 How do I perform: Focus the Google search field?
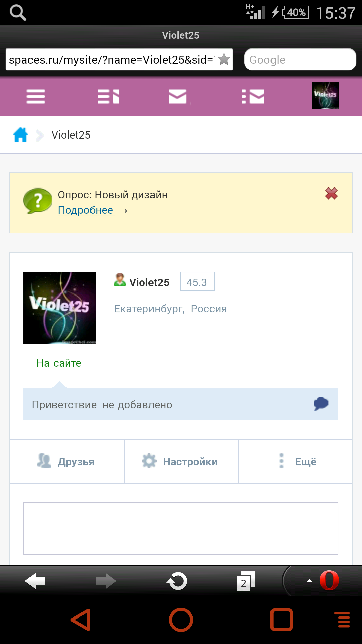[x=300, y=59]
